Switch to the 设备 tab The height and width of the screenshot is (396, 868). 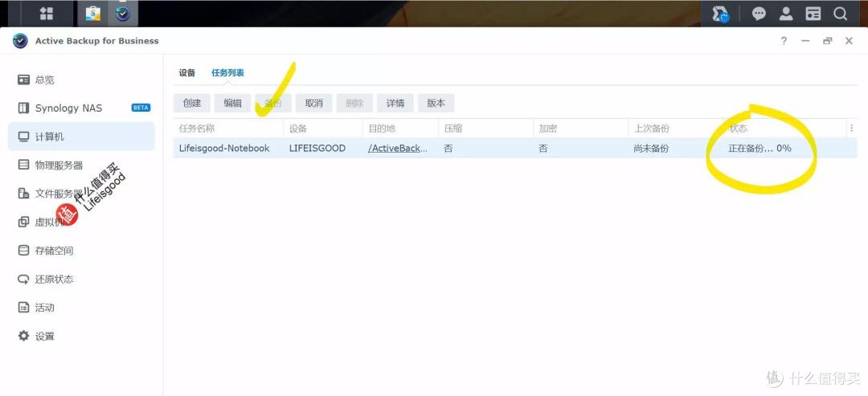187,73
